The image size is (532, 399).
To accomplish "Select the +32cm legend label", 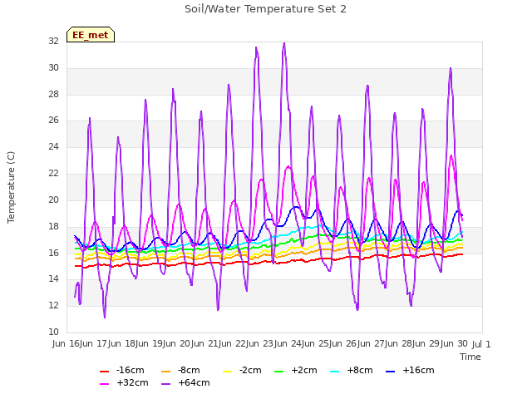I will click(x=132, y=382).
